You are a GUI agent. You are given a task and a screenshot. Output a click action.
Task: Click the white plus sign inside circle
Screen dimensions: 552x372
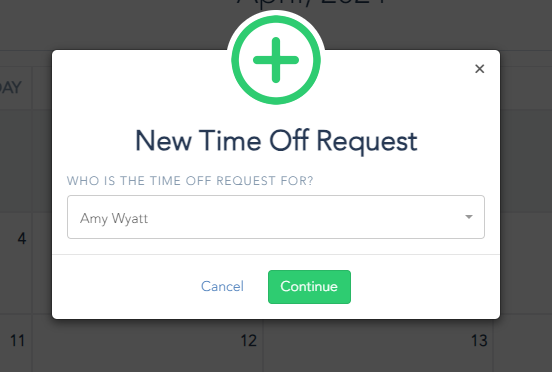coord(276,60)
